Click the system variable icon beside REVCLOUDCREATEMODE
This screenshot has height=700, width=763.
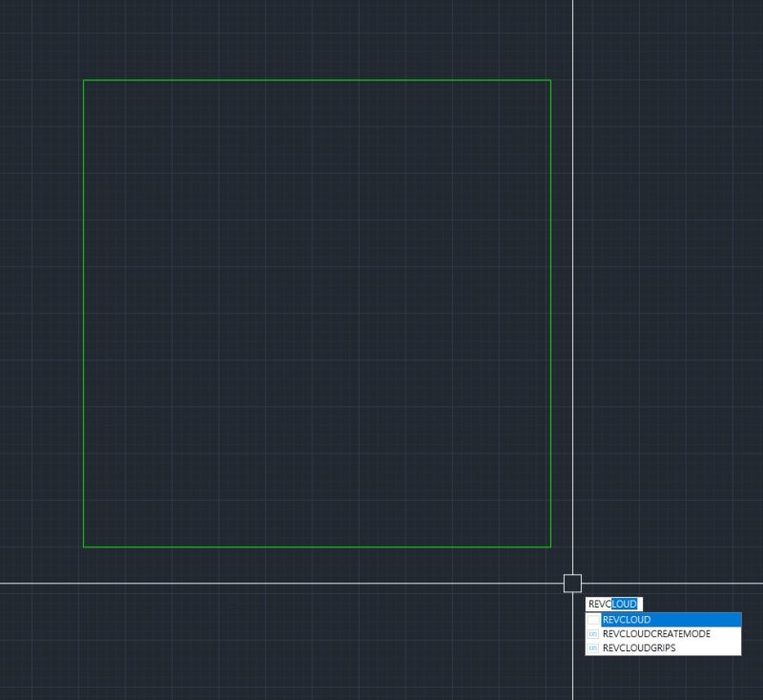tap(594, 633)
